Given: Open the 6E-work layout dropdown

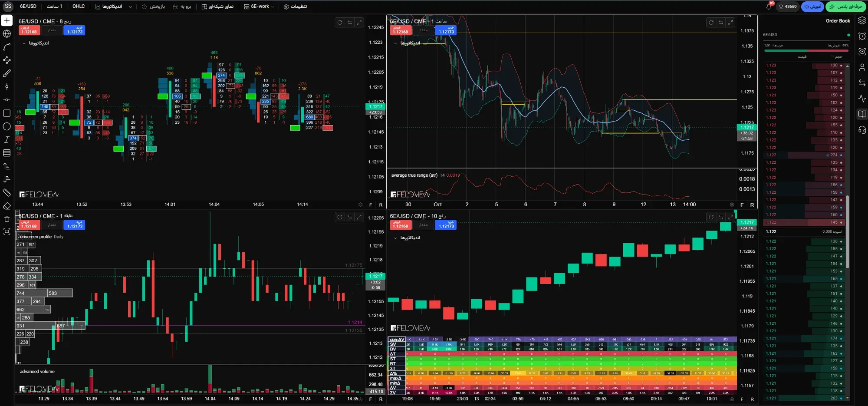Looking at the screenshot, I should point(259,7).
